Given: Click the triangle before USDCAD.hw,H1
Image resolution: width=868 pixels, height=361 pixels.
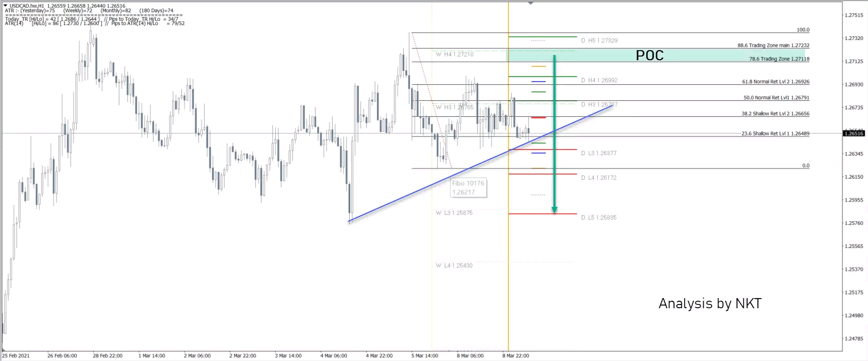Looking at the screenshot, I should 5,6.
